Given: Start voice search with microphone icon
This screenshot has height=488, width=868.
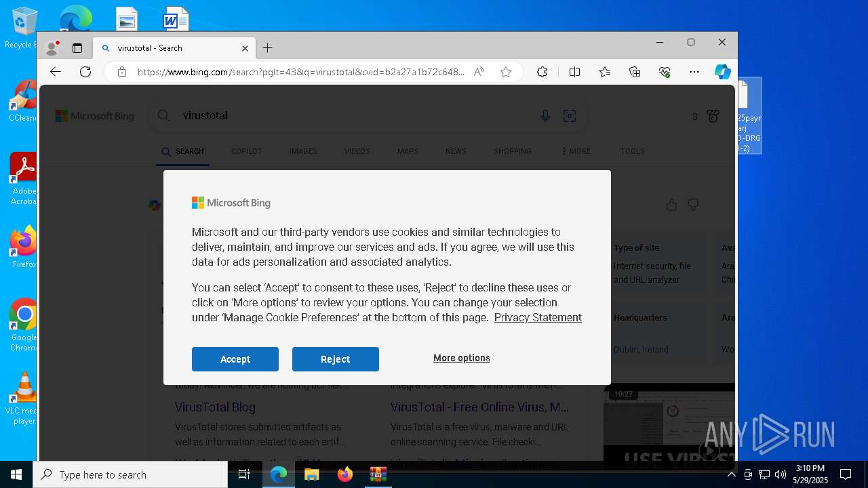Looking at the screenshot, I should 545,116.
